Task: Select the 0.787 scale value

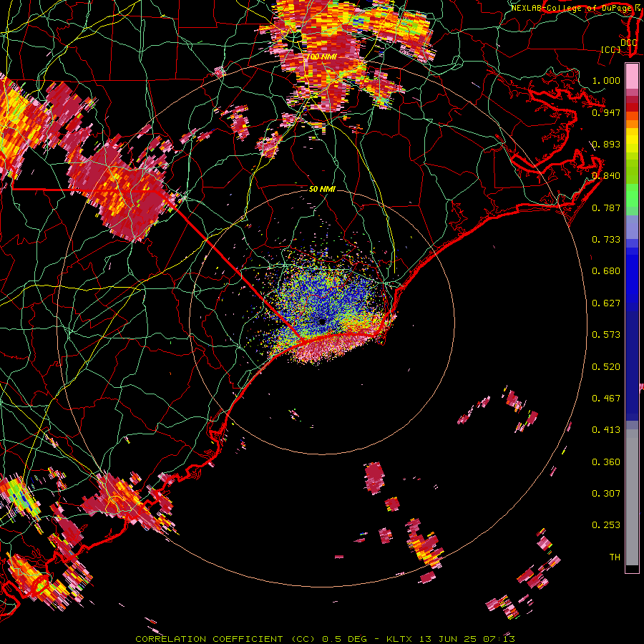Action: [606, 208]
